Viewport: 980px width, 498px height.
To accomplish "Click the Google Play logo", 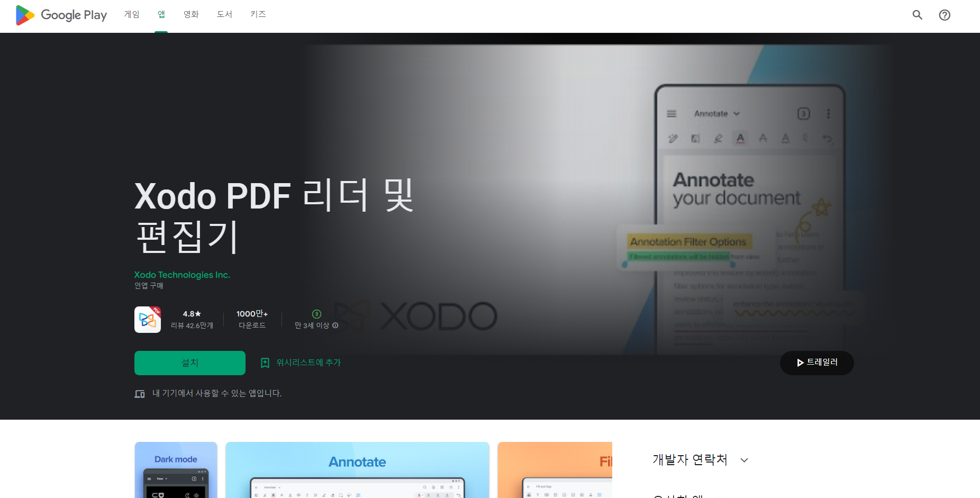I will click(x=60, y=15).
